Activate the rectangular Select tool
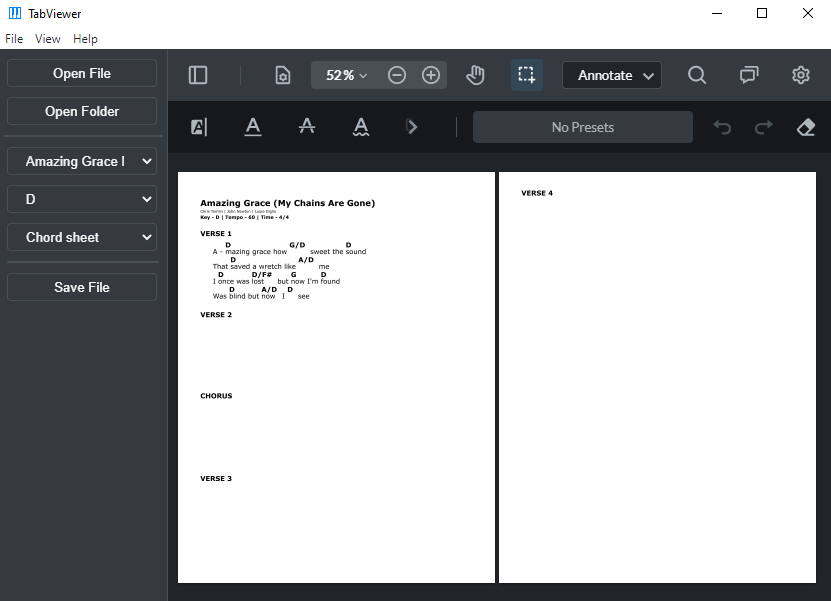Image resolution: width=831 pixels, height=601 pixels. (526, 75)
